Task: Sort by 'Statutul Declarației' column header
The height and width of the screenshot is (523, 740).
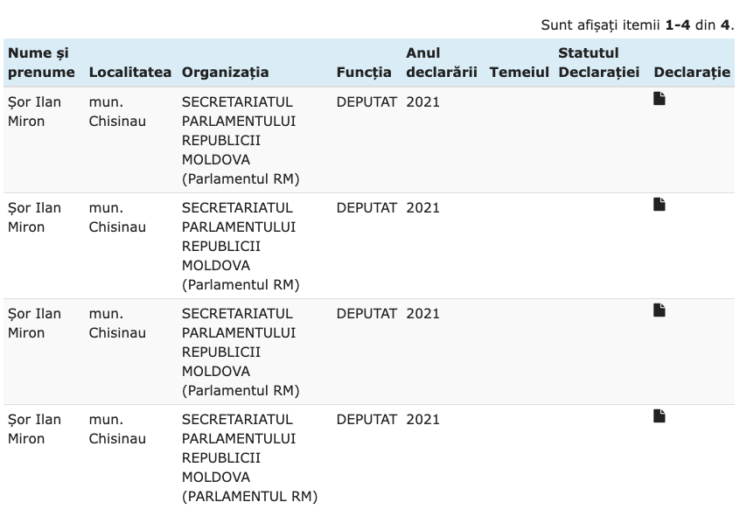Action: (599, 62)
